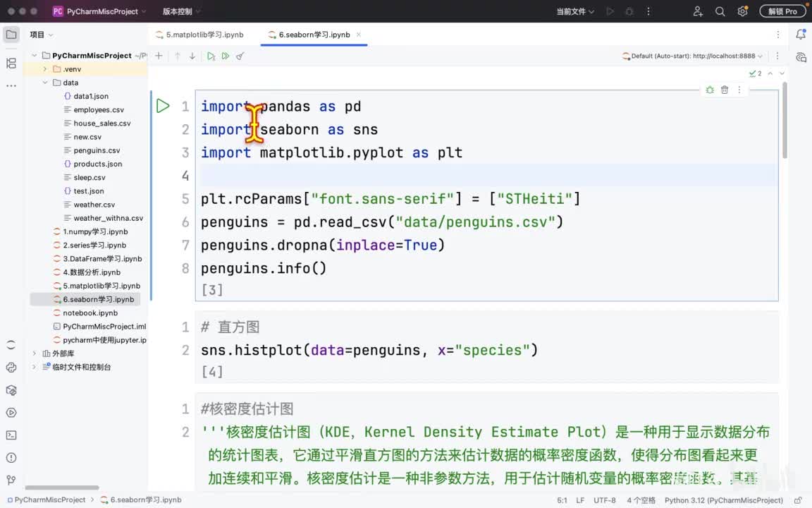Screen dimensions: 812x508
Task: Open penguins.csv in project tree
Action: coord(97,150)
